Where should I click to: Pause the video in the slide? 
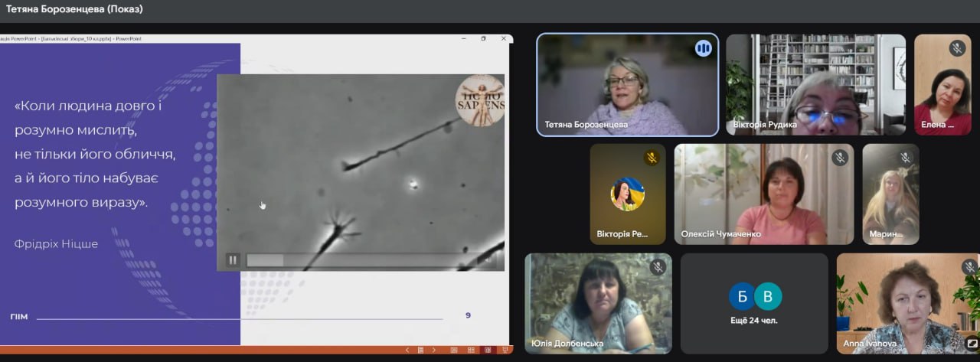[233, 260]
